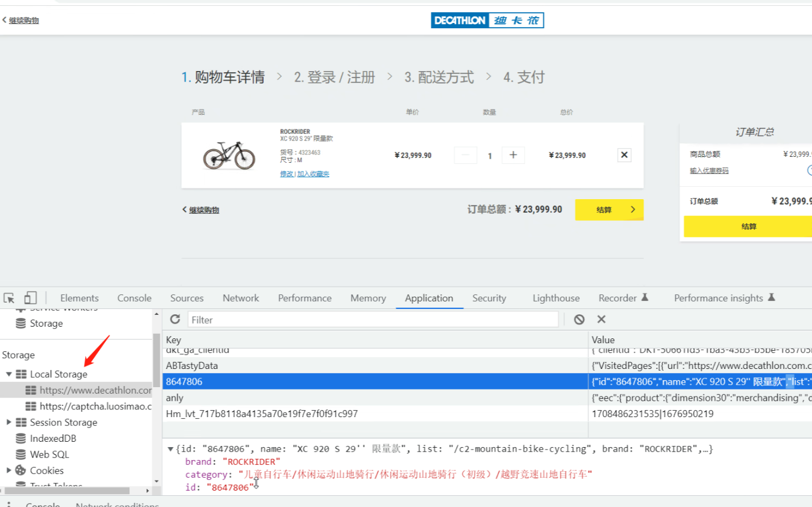Viewport: 812px width, 507px height.
Task: Click the brand "ROCKRIDER" property line
Action: click(x=233, y=462)
